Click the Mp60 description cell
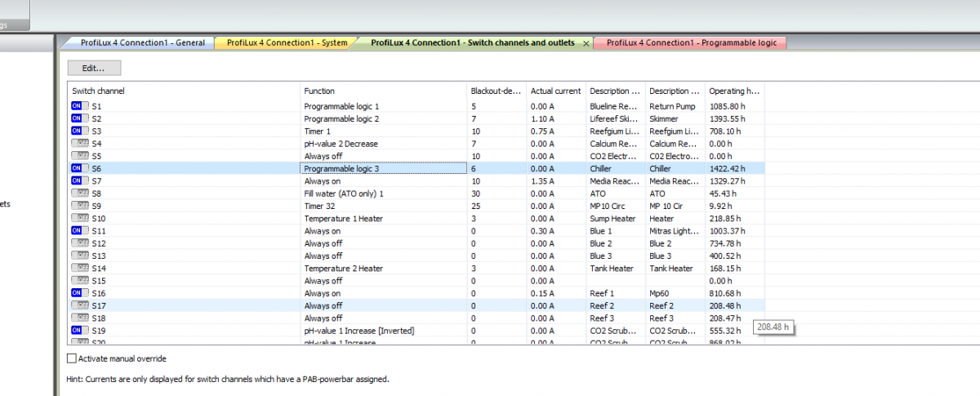The height and width of the screenshot is (396, 980). click(675, 293)
